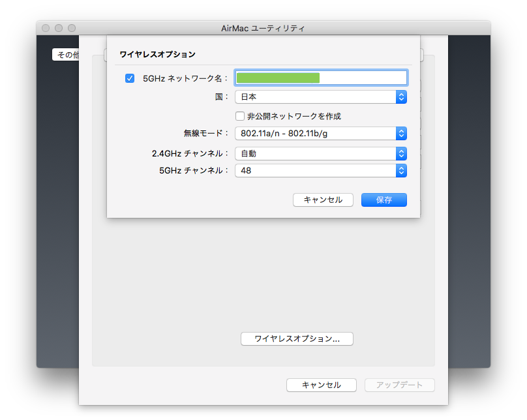Click the ワイヤレスオプション sheet heading
The width and height of the screenshot is (527, 420).
pyautogui.click(x=157, y=54)
